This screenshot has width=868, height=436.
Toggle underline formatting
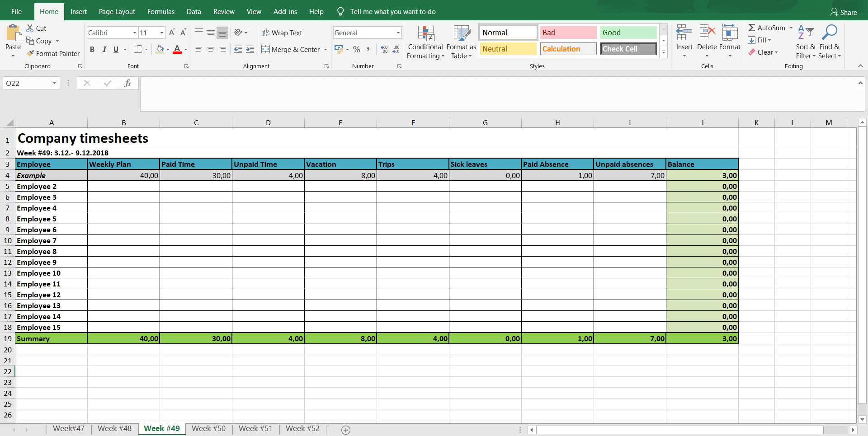[x=116, y=50]
